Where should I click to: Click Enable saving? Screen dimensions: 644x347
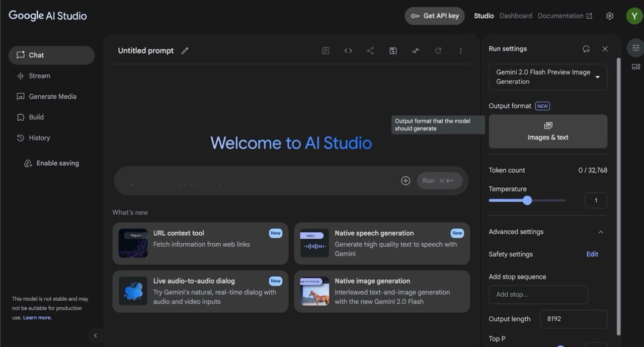(51, 163)
